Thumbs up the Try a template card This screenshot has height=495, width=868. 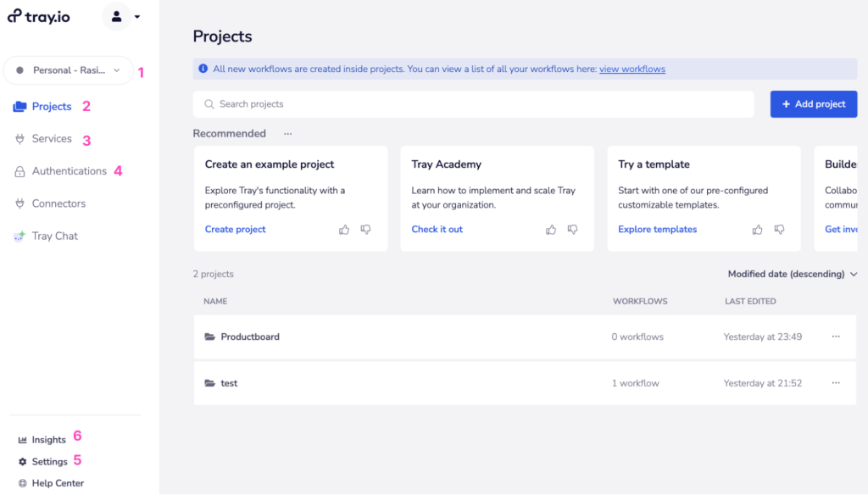point(757,229)
